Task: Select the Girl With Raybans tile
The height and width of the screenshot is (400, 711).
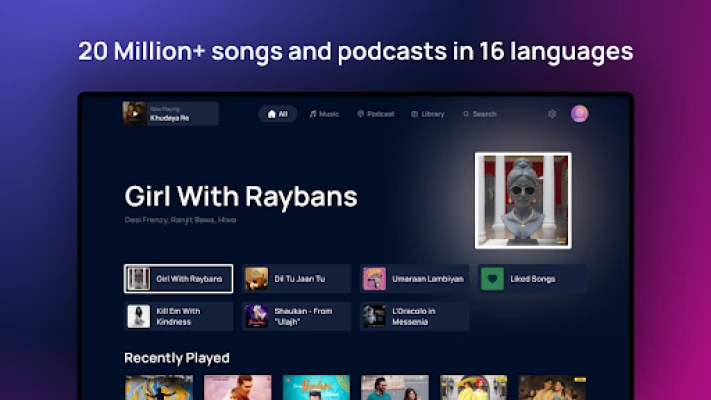Action: coord(178,279)
